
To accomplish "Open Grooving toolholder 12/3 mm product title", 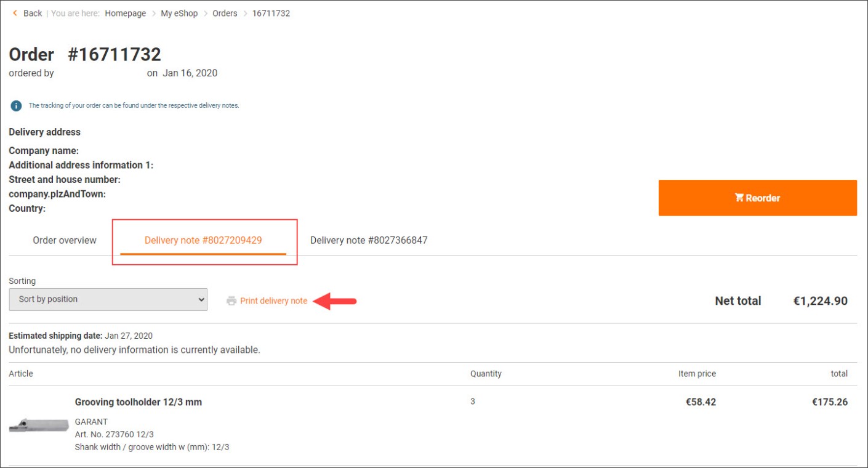I will (139, 402).
